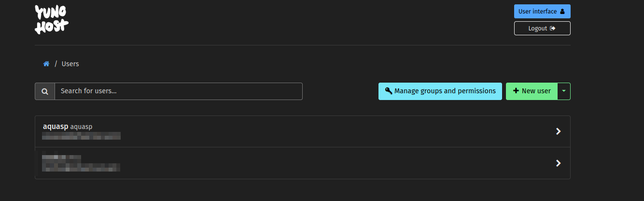Click the YunoHost logo

[52, 19]
